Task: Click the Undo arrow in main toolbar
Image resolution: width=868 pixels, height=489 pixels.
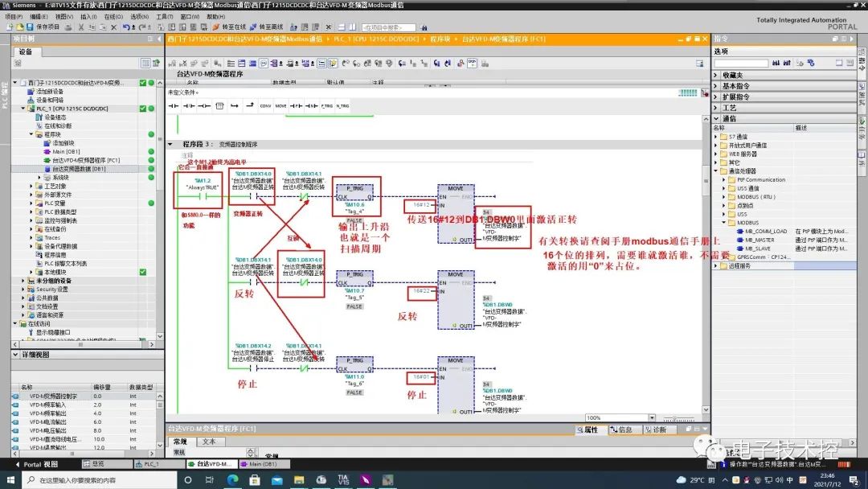Action: (x=126, y=27)
